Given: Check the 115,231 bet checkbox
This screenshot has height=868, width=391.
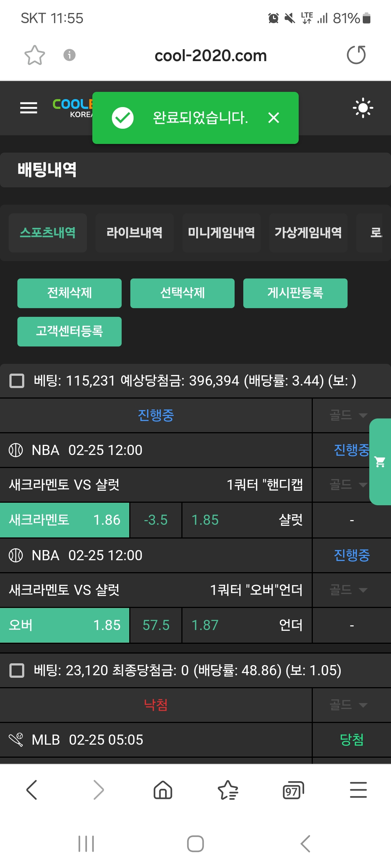Looking at the screenshot, I should pyautogui.click(x=17, y=381).
